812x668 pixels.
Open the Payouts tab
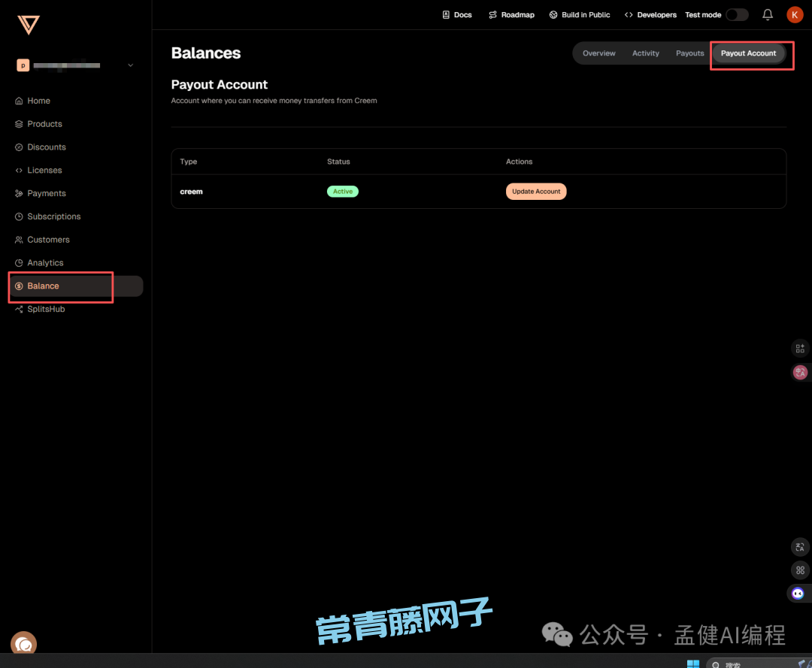[x=689, y=53]
